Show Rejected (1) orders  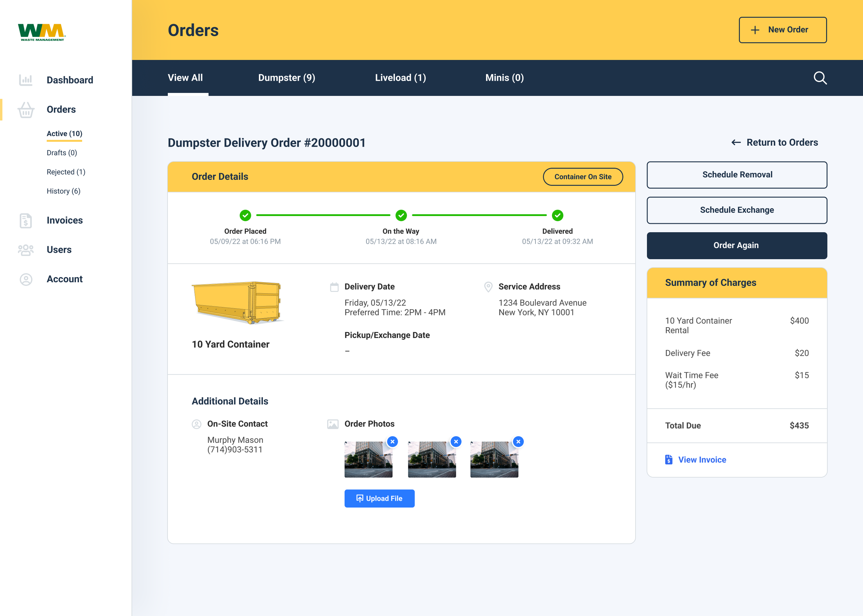[x=66, y=172]
